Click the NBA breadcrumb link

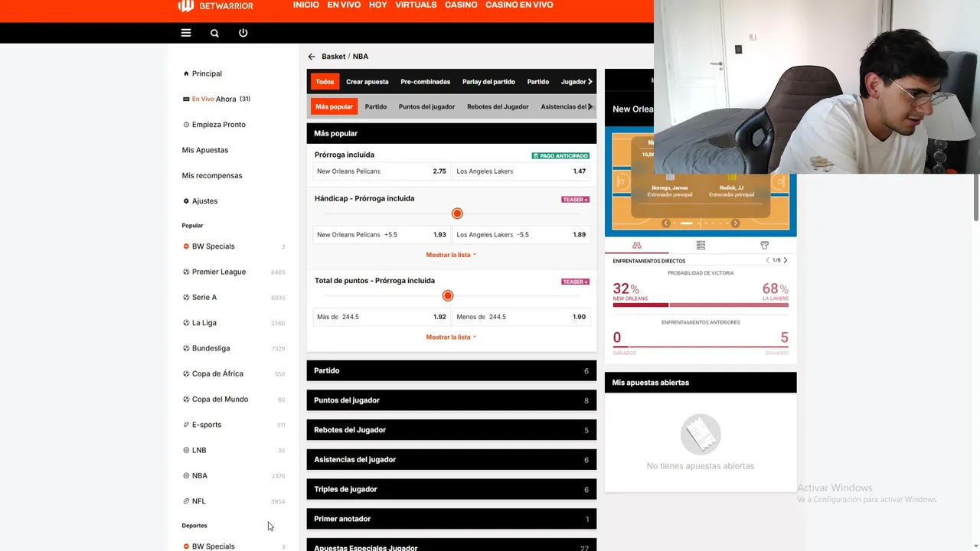361,57
